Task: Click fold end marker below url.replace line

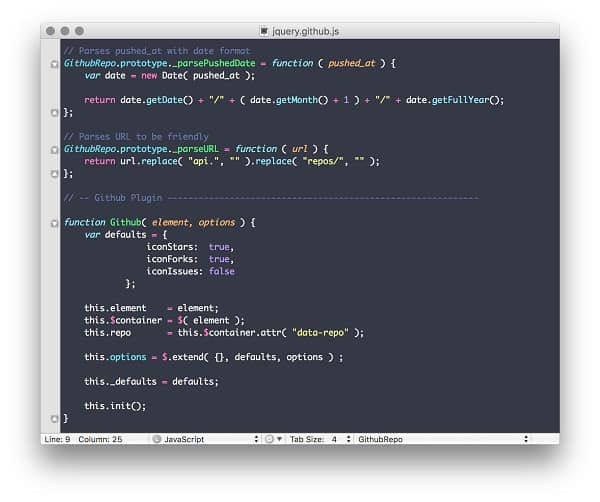Action: click(54, 174)
